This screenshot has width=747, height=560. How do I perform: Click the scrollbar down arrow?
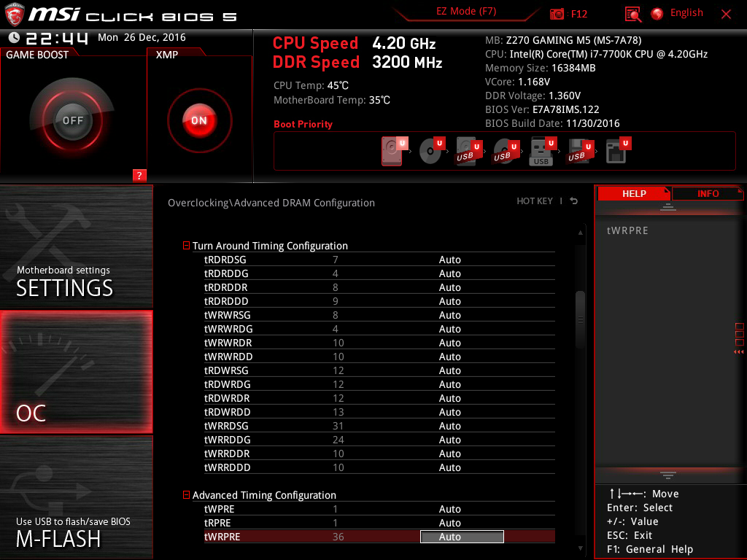pos(580,548)
